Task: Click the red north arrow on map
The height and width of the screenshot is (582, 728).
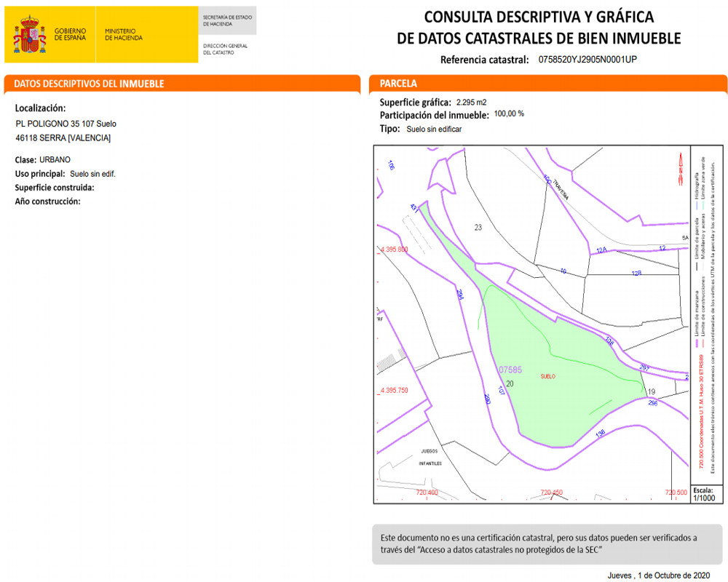Action: pos(680,168)
